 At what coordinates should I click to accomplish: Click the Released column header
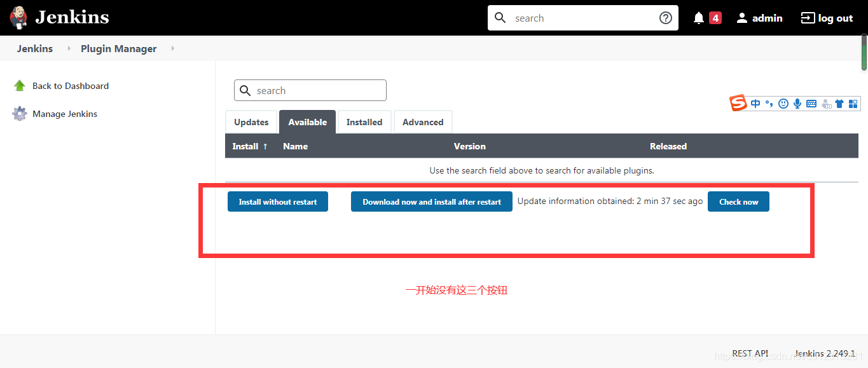pyautogui.click(x=668, y=146)
